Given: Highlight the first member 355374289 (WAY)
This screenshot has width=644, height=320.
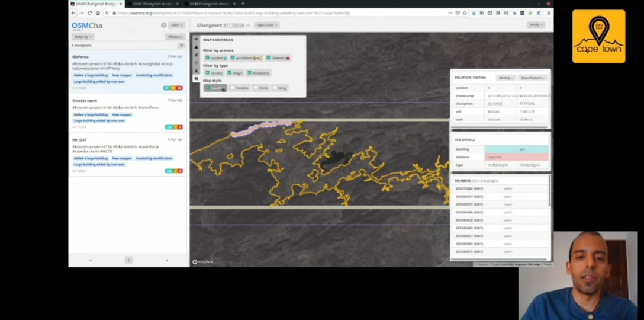Looking at the screenshot, I should pos(469,188).
